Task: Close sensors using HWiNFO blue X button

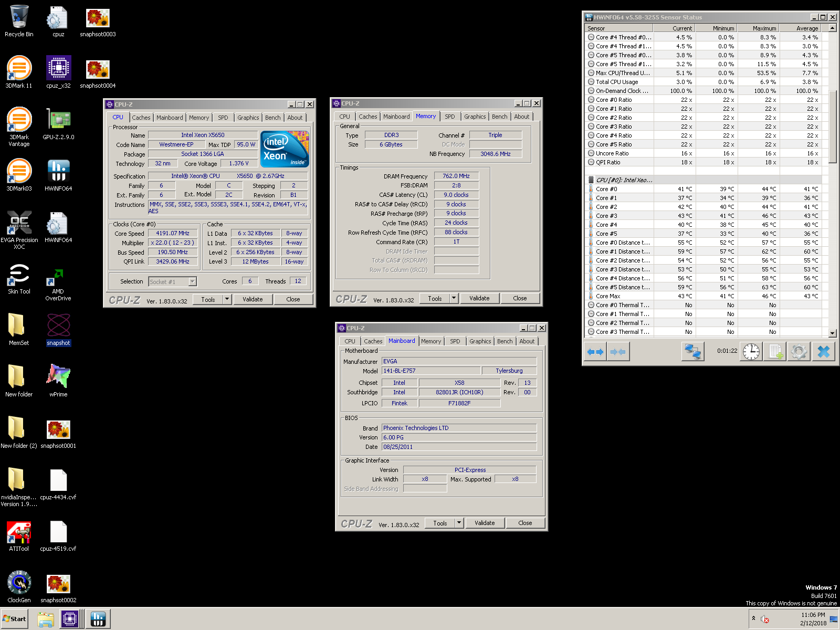Action: point(823,352)
